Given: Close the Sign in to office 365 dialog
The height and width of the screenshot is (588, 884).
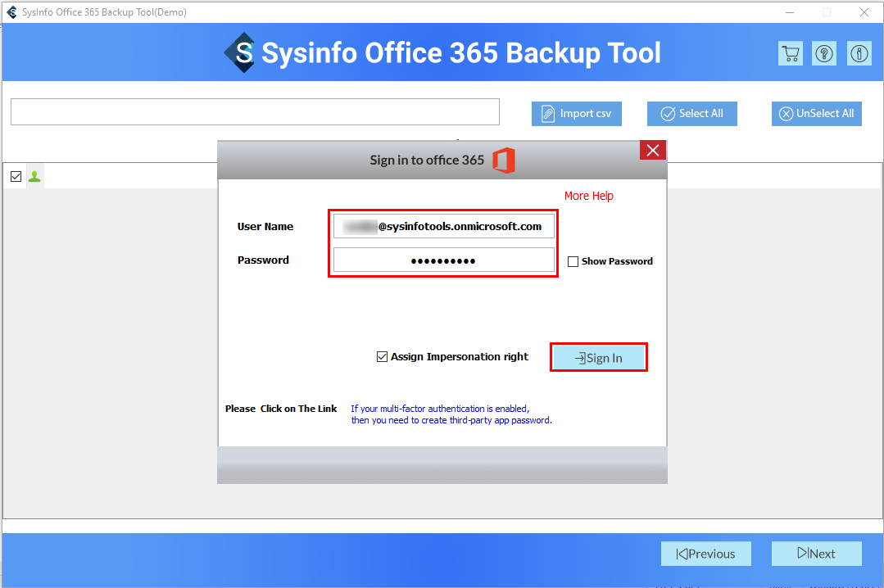Looking at the screenshot, I should click(x=653, y=151).
